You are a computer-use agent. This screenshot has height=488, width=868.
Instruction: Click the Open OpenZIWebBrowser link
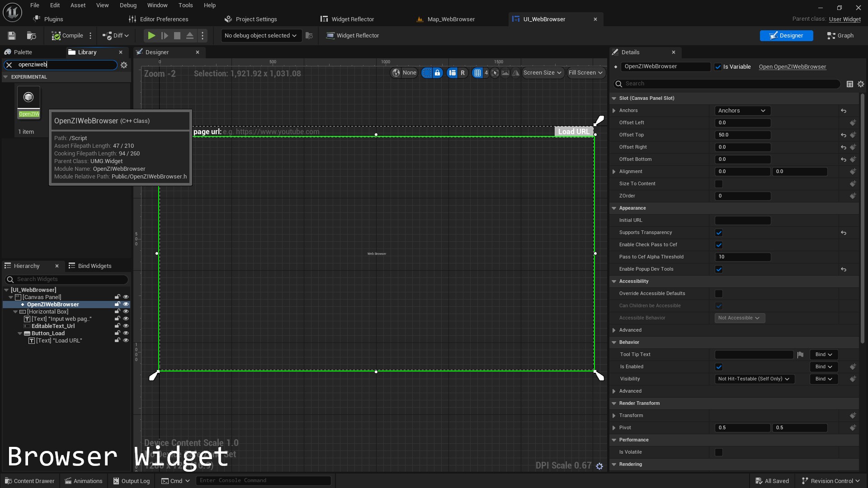pyautogui.click(x=792, y=66)
